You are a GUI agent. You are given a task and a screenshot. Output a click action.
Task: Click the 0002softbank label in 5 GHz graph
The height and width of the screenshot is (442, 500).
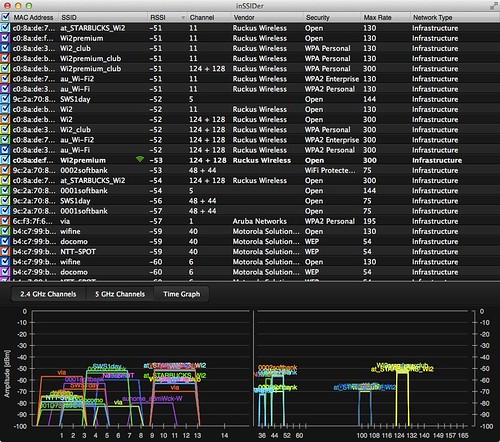point(277,368)
